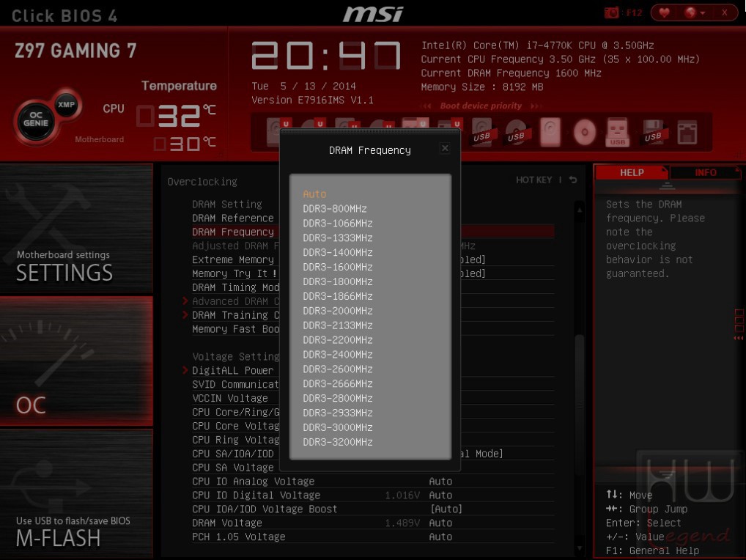Open Auto value of CPU IO Digital Voltage
Screen dimensions: 746x560
(x=440, y=495)
